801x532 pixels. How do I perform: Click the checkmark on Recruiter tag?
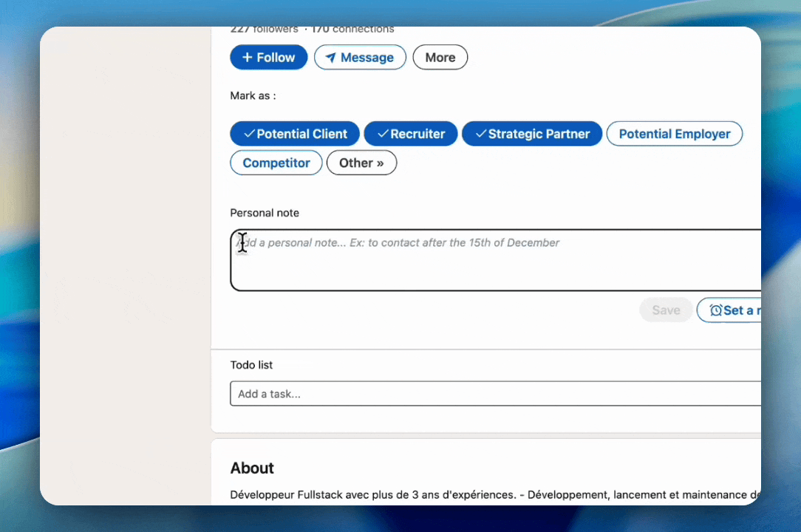pos(382,134)
